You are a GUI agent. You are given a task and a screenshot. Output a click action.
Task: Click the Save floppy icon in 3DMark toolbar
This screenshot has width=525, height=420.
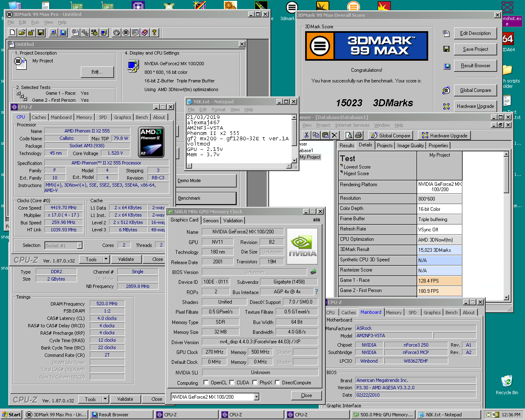point(41,32)
